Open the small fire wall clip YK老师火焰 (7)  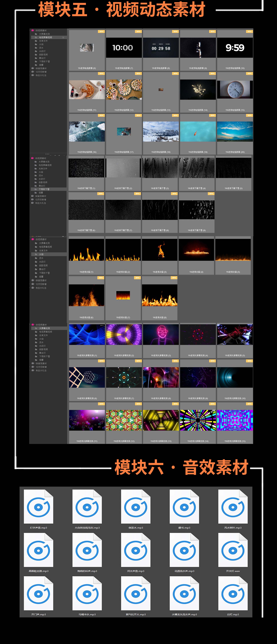[x=123, y=295]
